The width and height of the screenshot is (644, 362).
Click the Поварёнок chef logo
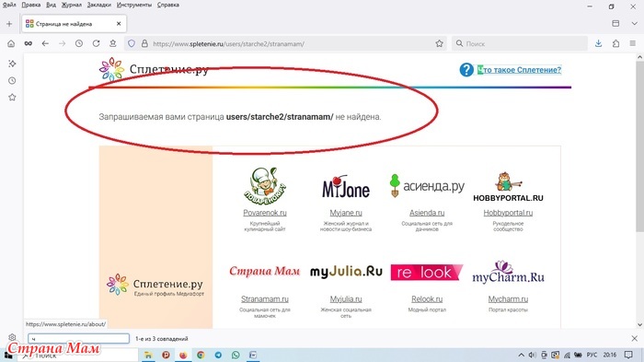[x=265, y=185]
